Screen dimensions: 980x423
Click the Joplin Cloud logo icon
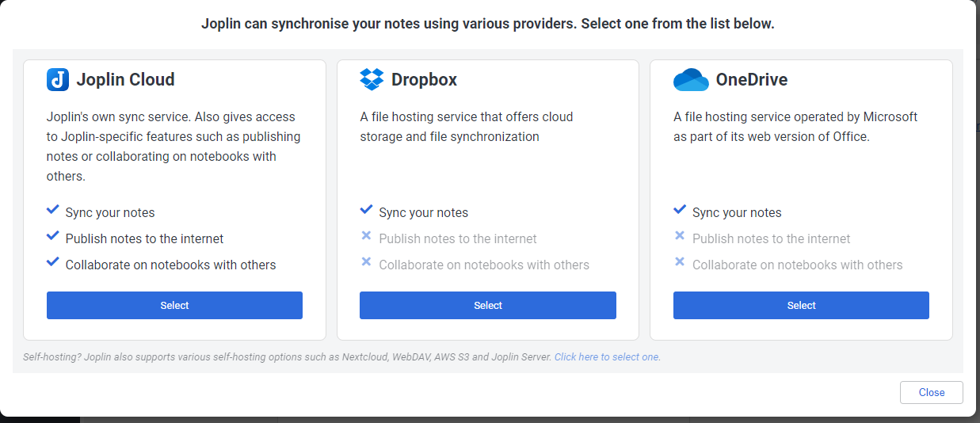coord(58,79)
